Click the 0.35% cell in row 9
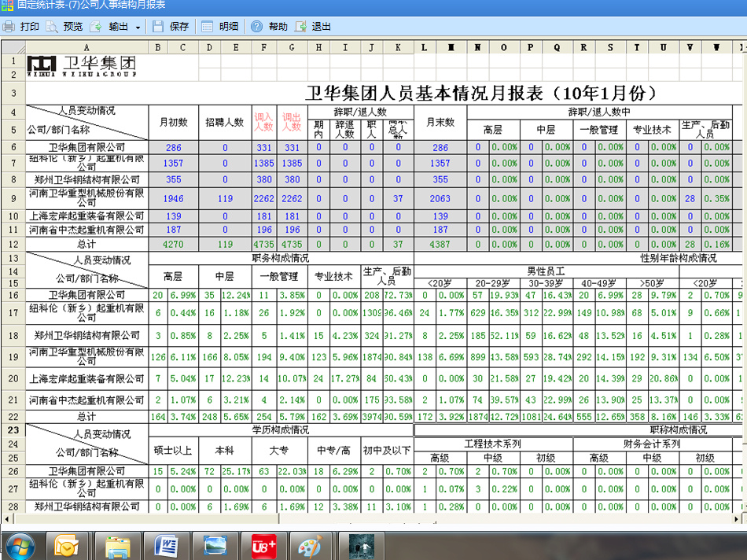The height and width of the screenshot is (560, 747). [717, 199]
